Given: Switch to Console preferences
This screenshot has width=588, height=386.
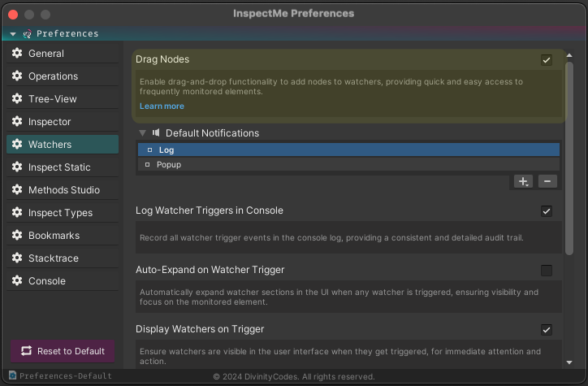Looking at the screenshot, I should click(63, 281).
